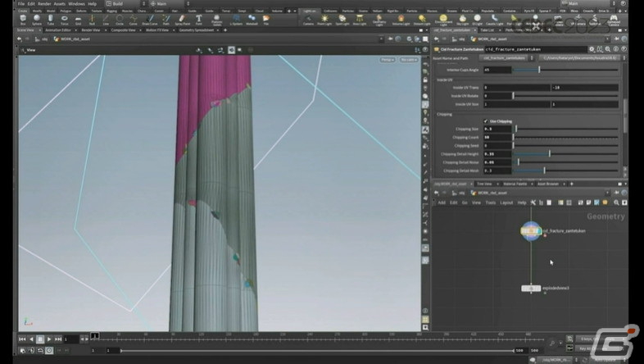Select the Line shelf tool
Viewport: 644px width, 364px height.
pyautogui.click(x=106, y=20)
